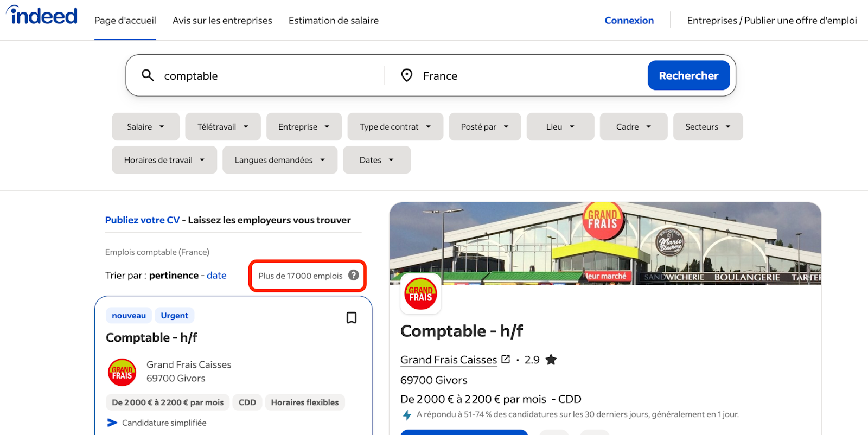Click Emplois comptable (France) text
868x435 pixels.
point(157,252)
